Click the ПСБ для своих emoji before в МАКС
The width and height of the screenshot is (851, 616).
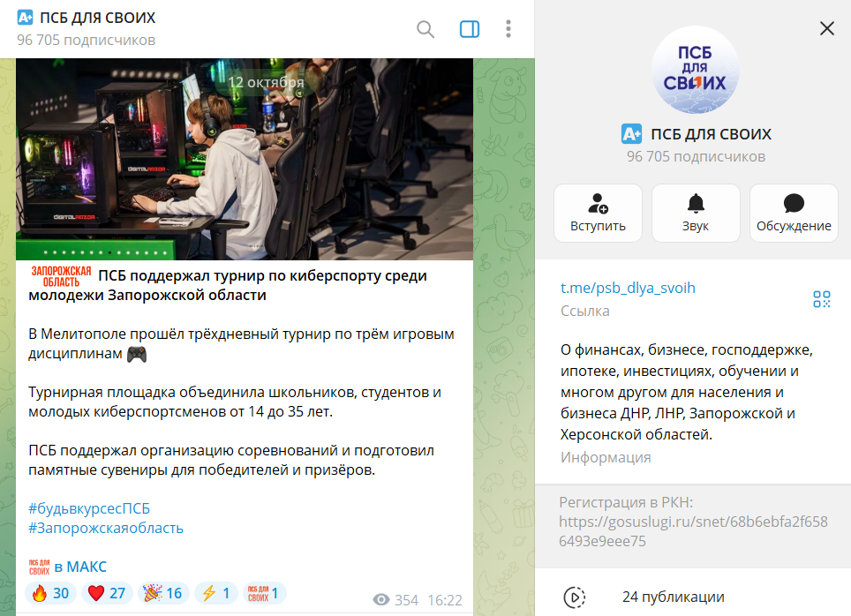pos(39,567)
